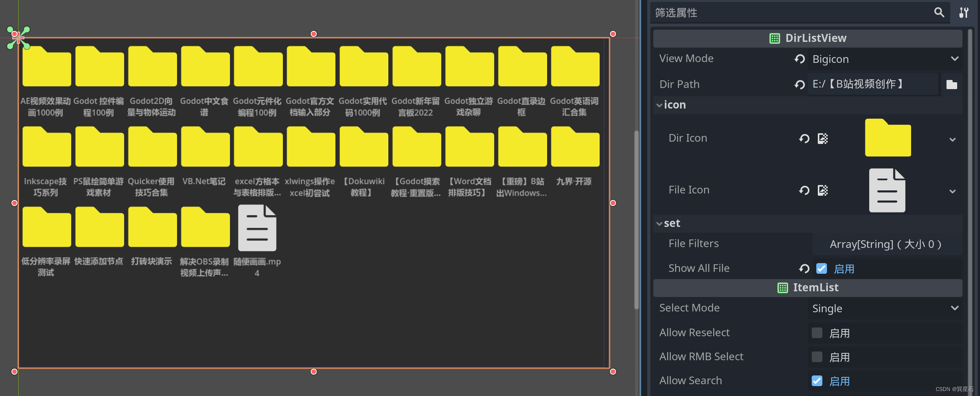980x396 pixels.
Task: Click the folder browse icon beside Dir Path
Action: click(951, 84)
